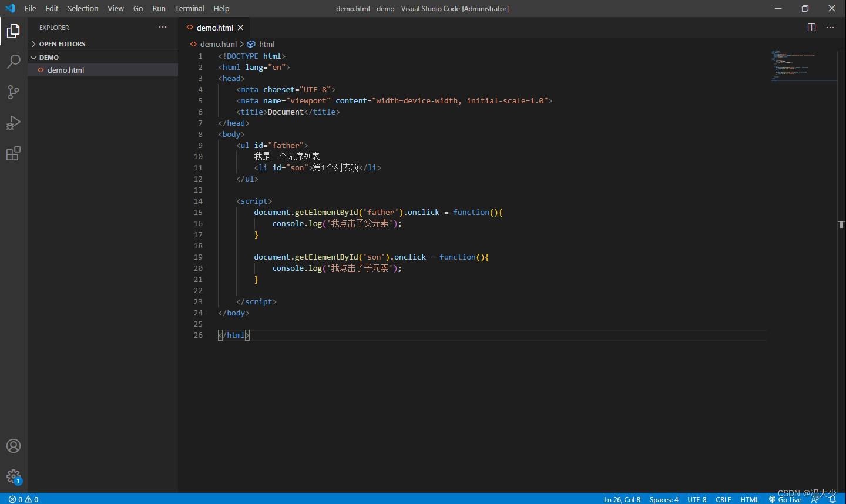Click the lang="en" attribute on line 2
Image resolution: width=846 pixels, height=504 pixels.
tap(266, 67)
